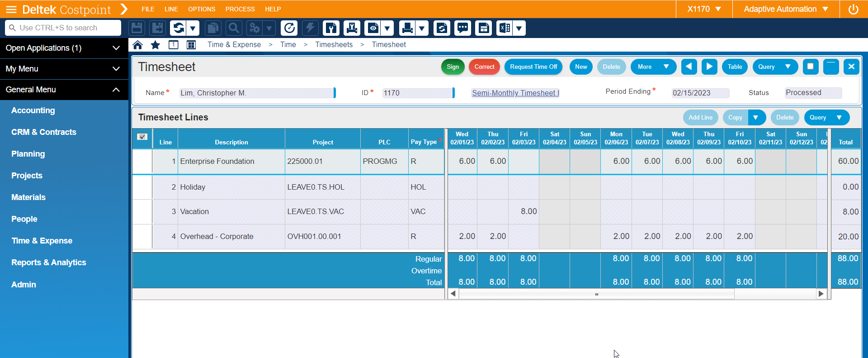Go to Home via the house icon
The width and height of the screenshot is (868, 358).
(x=137, y=45)
